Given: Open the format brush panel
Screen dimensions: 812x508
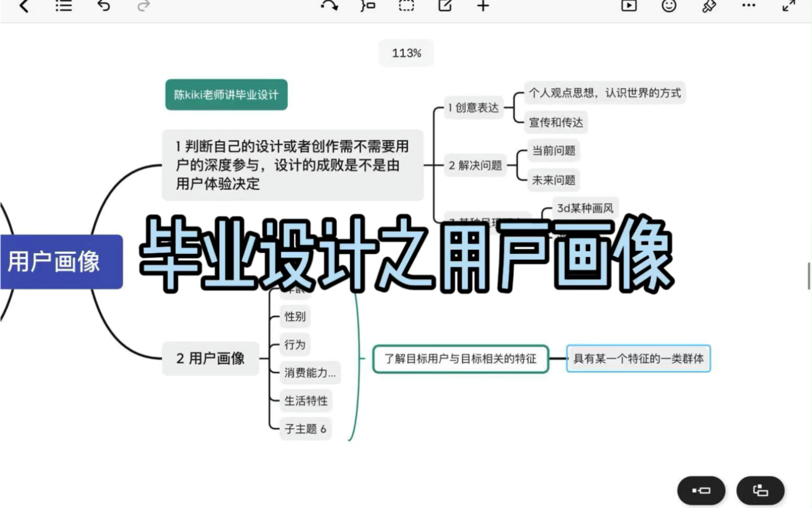Looking at the screenshot, I should pos(709,6).
